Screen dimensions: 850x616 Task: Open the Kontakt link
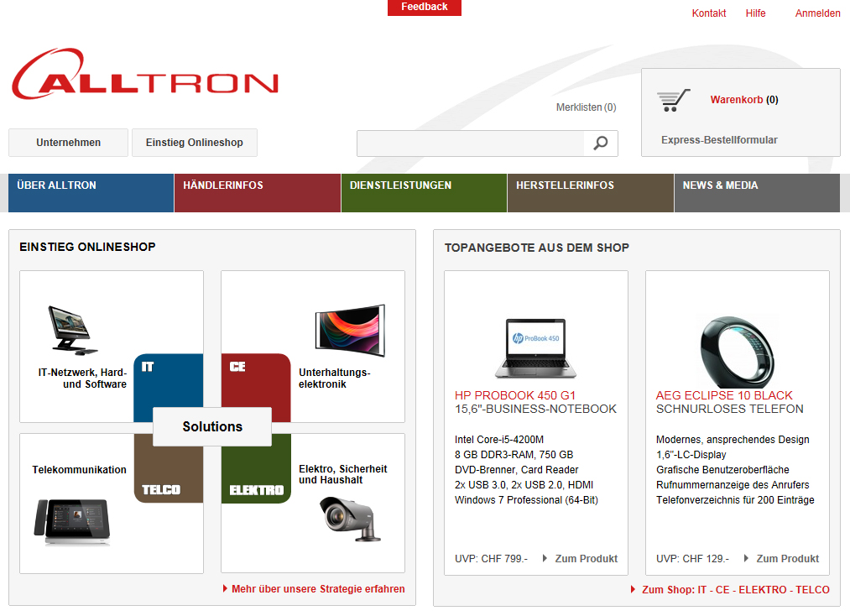(708, 13)
